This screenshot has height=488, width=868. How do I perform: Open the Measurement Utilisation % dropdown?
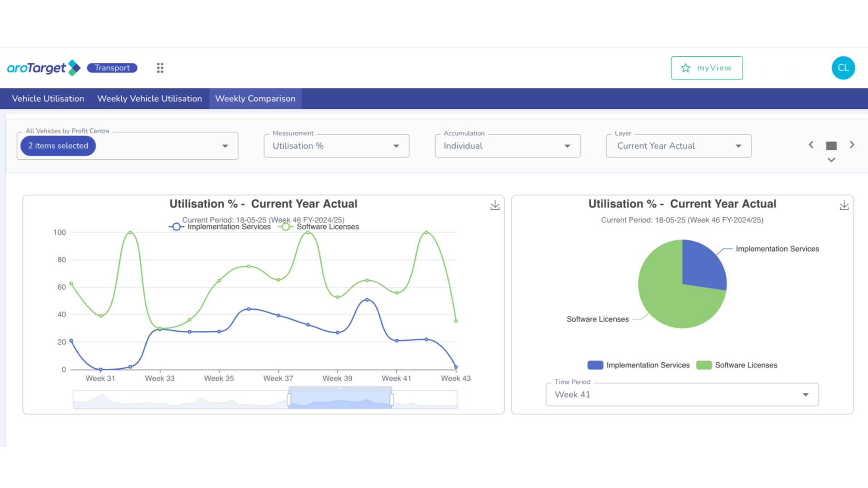[337, 146]
